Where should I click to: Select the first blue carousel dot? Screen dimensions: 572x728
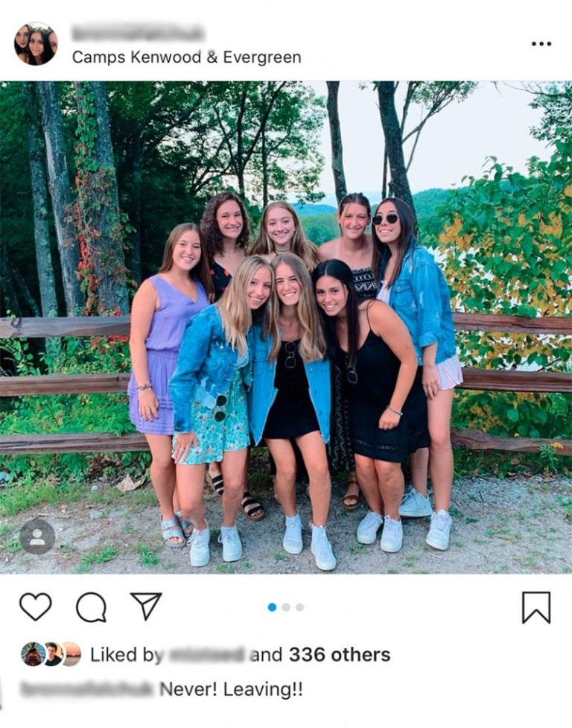click(x=272, y=607)
